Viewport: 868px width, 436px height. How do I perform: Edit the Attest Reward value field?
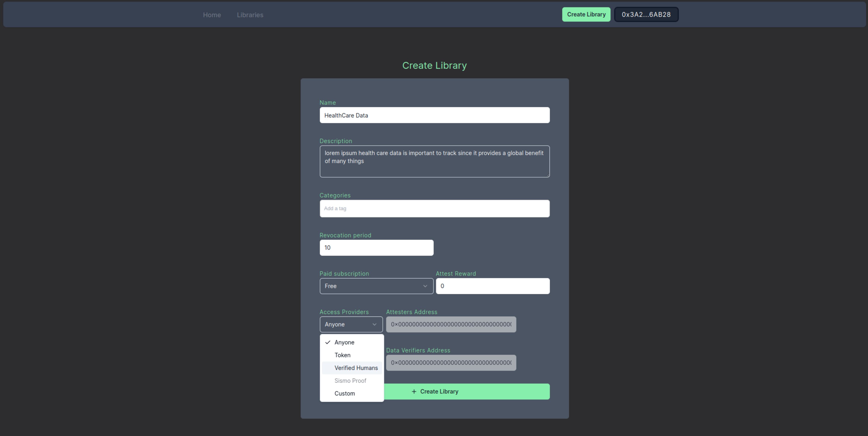(492, 286)
